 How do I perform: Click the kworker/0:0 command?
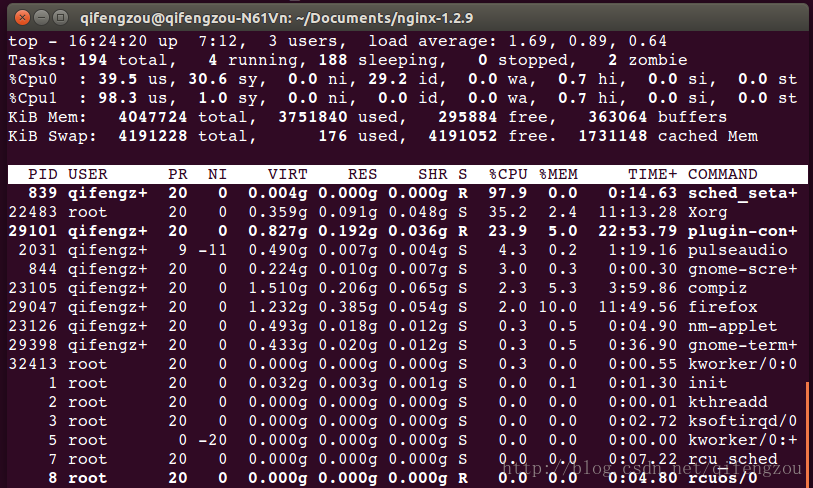742,364
